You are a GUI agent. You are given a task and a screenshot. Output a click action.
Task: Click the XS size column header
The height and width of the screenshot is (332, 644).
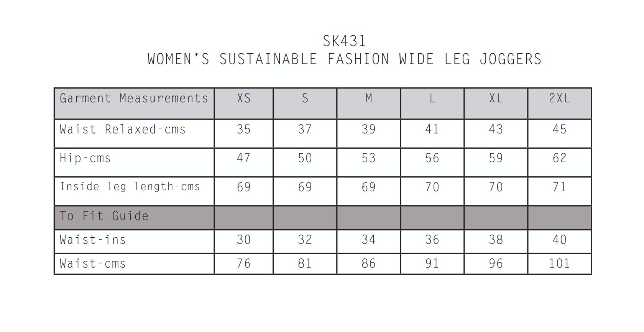[244, 99]
